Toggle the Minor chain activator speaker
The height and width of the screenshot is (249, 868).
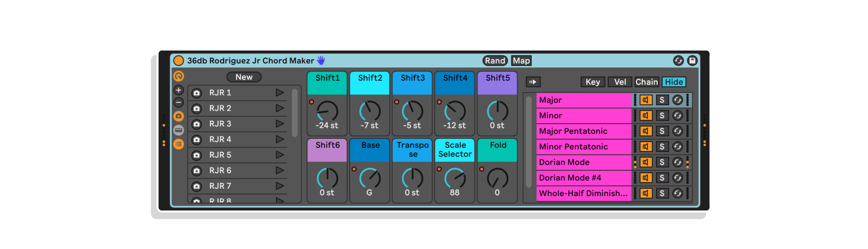646,116
